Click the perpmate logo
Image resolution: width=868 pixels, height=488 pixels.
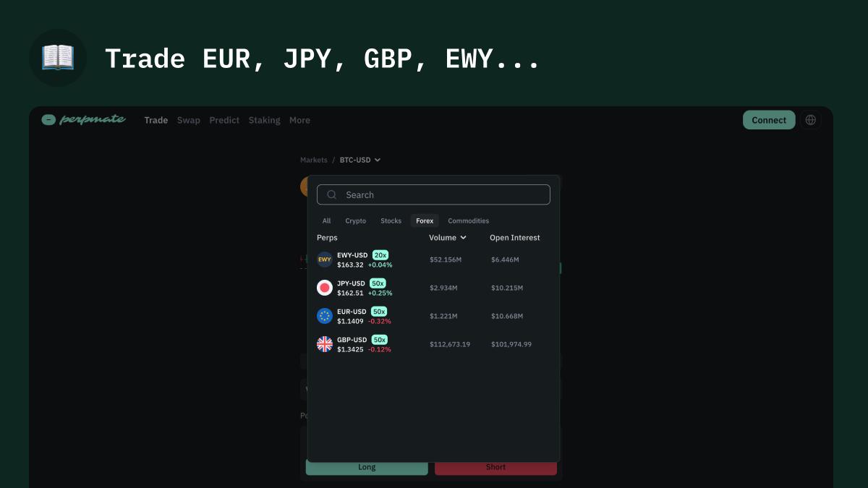tap(83, 120)
